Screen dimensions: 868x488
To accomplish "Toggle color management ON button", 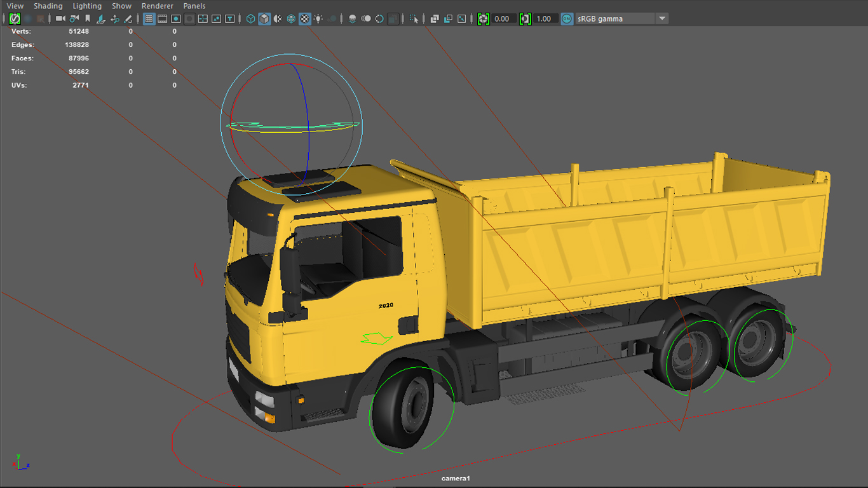I will (x=567, y=19).
